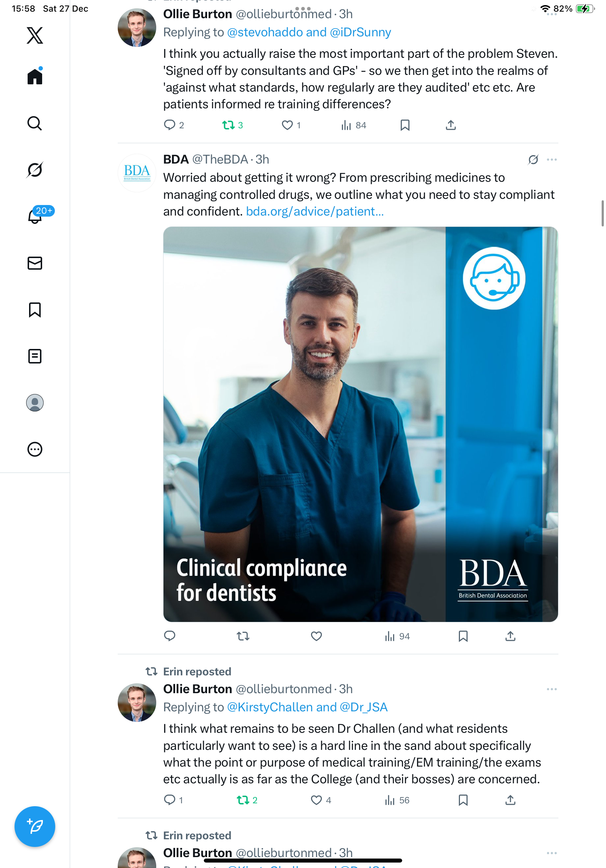Open Messages envelope icon
The width and height of the screenshot is (606, 868).
coord(35,263)
